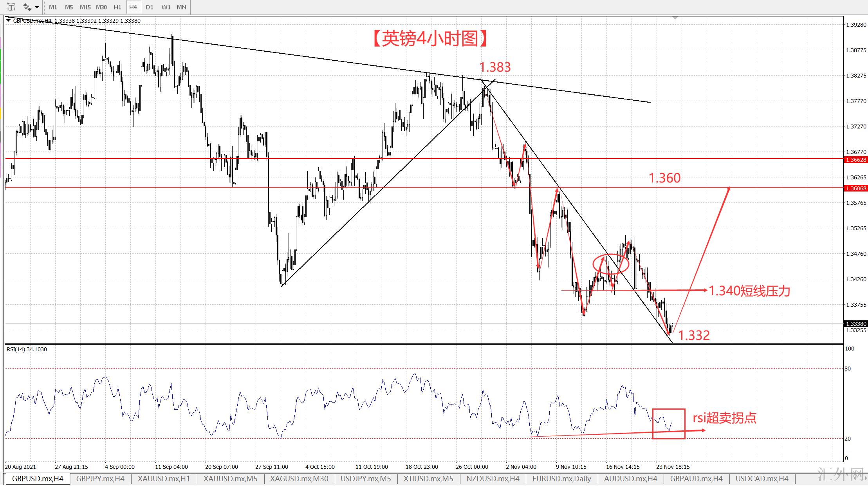Select the text label tool icon

(11, 7)
